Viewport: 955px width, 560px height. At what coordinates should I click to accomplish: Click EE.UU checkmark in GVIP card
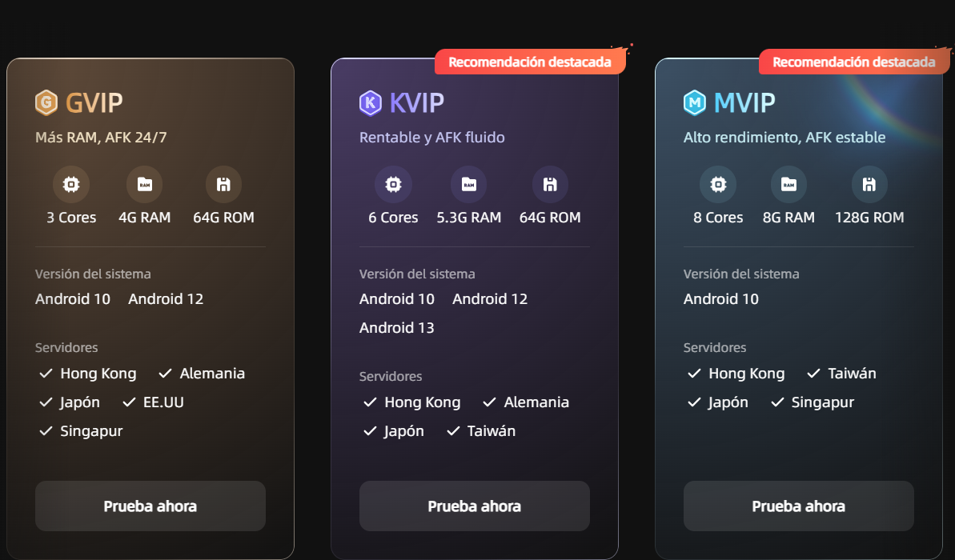(x=129, y=402)
